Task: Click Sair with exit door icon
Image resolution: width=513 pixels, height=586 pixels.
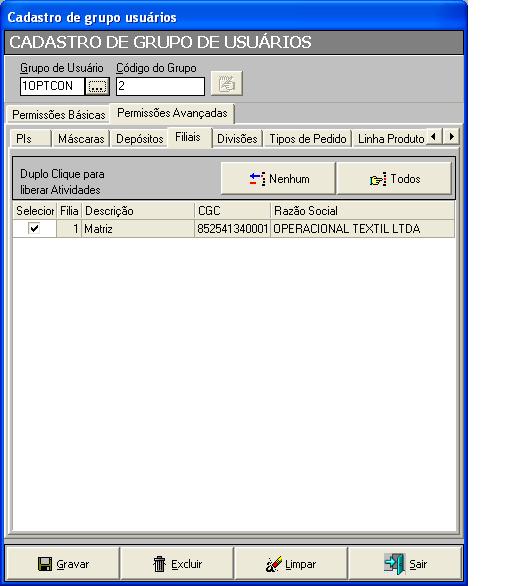Action: (x=405, y=564)
